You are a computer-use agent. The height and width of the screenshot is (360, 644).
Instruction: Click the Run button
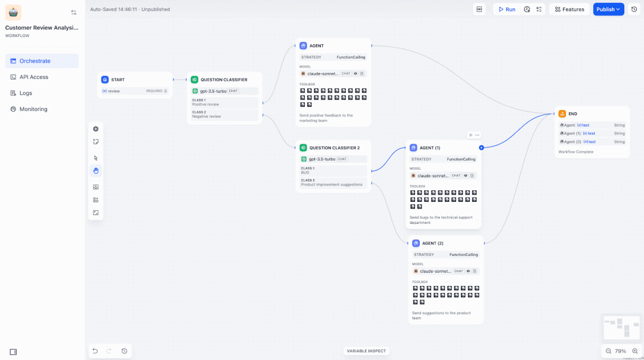point(507,9)
